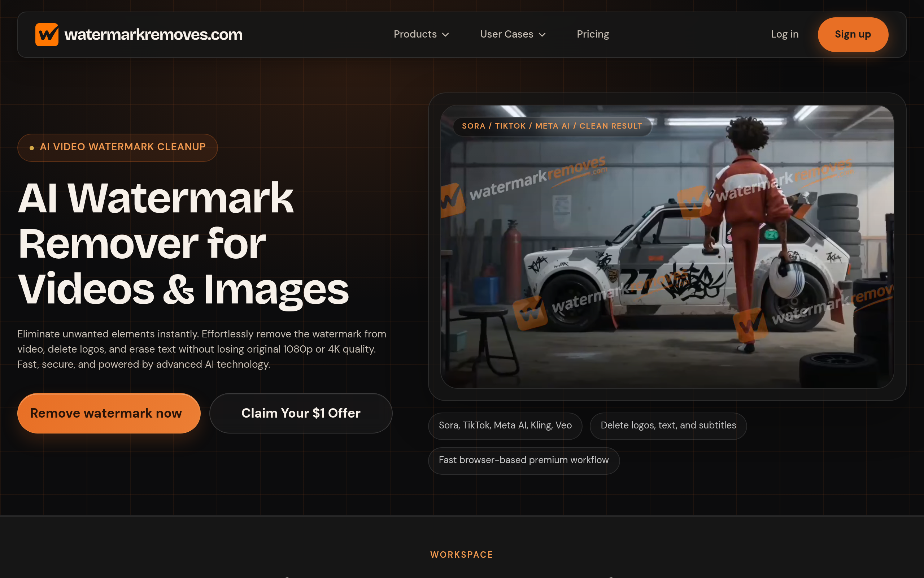
Task: Click the Log in link
Action: [x=785, y=34]
